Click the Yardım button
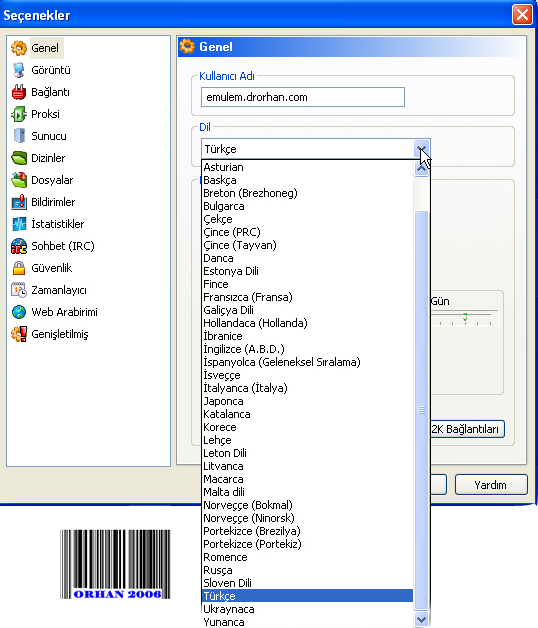The height and width of the screenshot is (628, 538). [491, 485]
